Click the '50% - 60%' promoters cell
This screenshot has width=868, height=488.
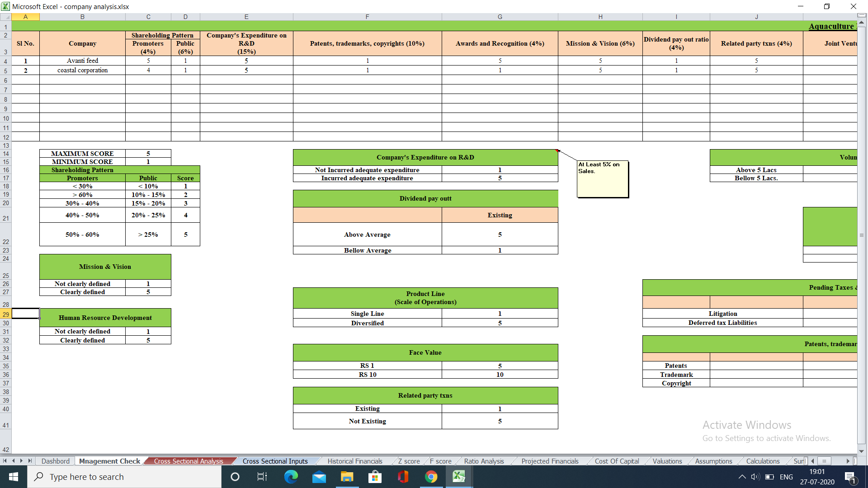pyautogui.click(x=82, y=235)
